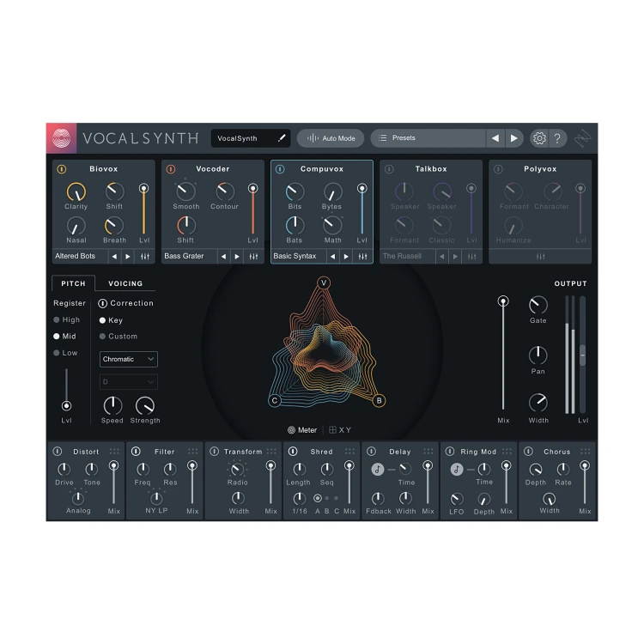Open the Presets browser dropdown
Viewport: 644px width, 644px height.
pos(428,138)
